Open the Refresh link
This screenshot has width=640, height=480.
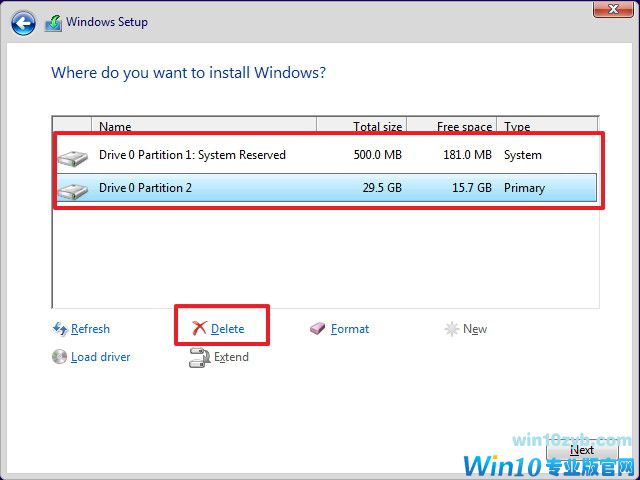(90, 329)
